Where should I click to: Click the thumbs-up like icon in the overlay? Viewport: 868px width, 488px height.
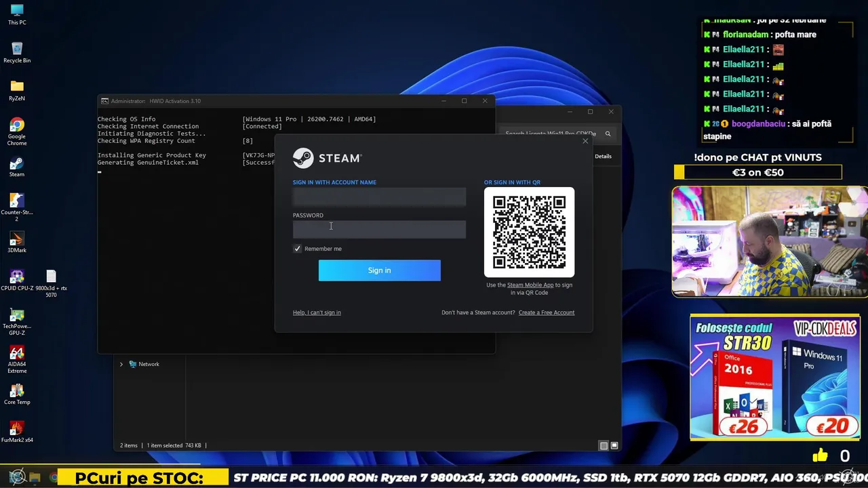tap(820, 455)
